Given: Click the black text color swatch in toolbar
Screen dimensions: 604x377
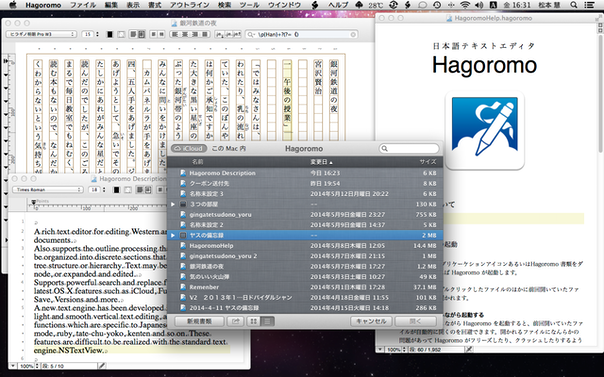Looking at the screenshot, I should 109,34.
